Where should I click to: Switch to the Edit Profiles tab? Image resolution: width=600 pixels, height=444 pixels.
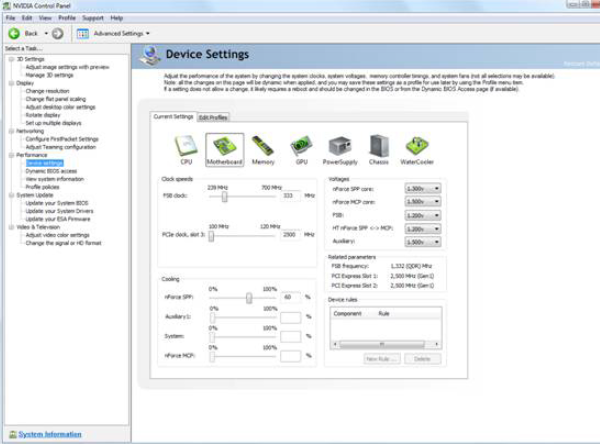click(x=213, y=117)
